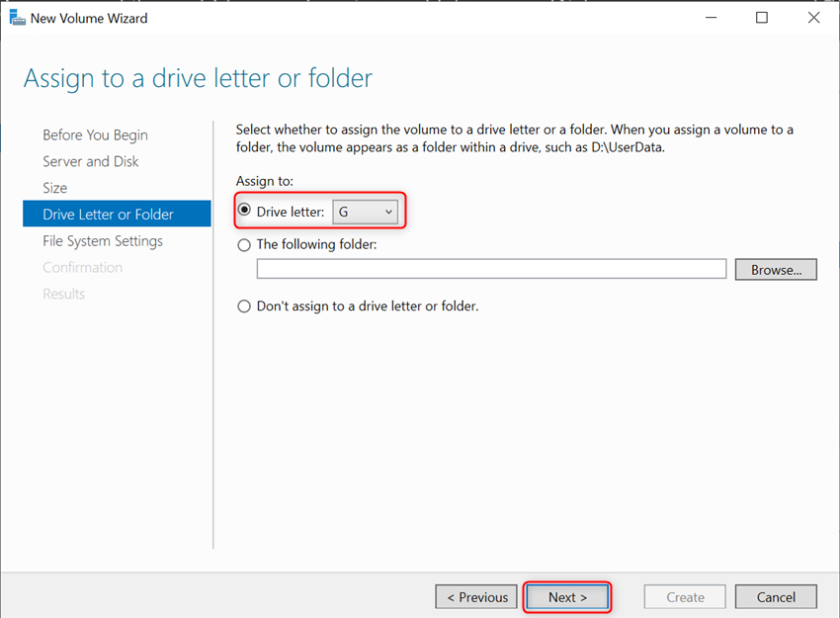This screenshot has height=618, width=840.
Task: Click inside the folder path text field
Action: pos(491,269)
